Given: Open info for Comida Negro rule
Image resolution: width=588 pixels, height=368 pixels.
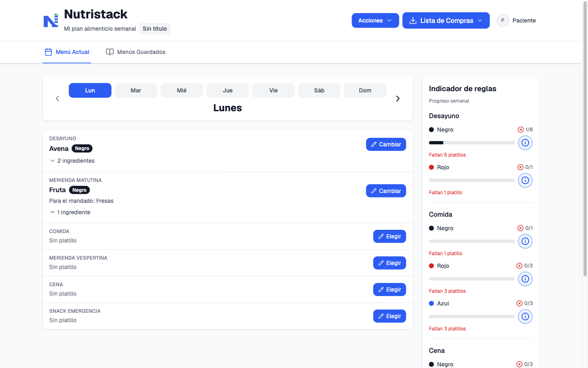Looking at the screenshot, I should coord(525,241).
